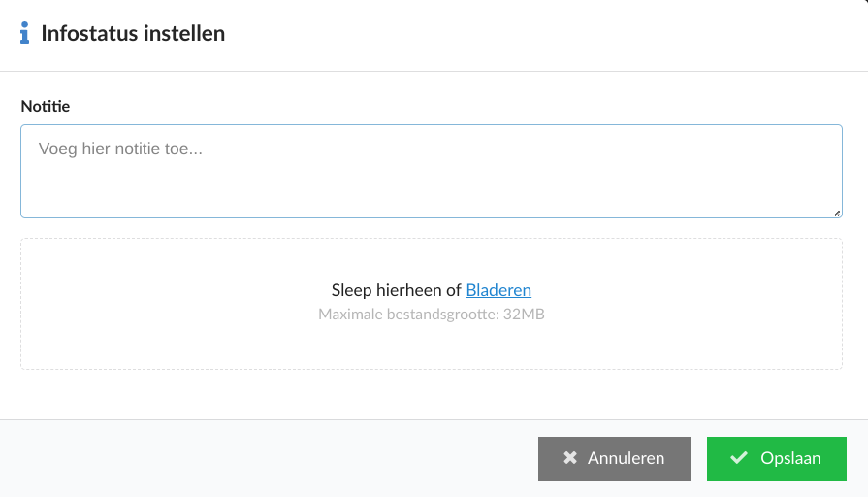
Task: Save the infostatus with Opslaan
Action: (x=776, y=459)
